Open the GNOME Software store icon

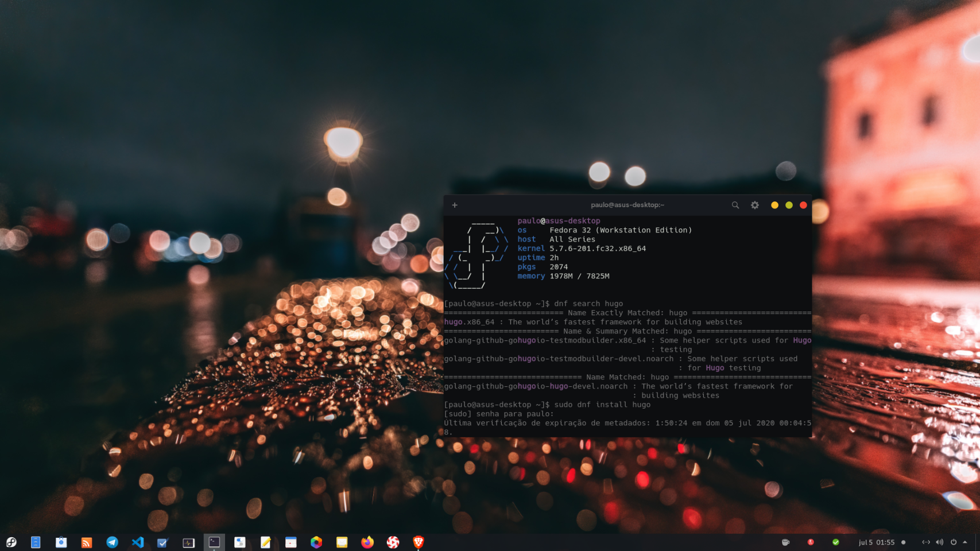click(x=61, y=542)
